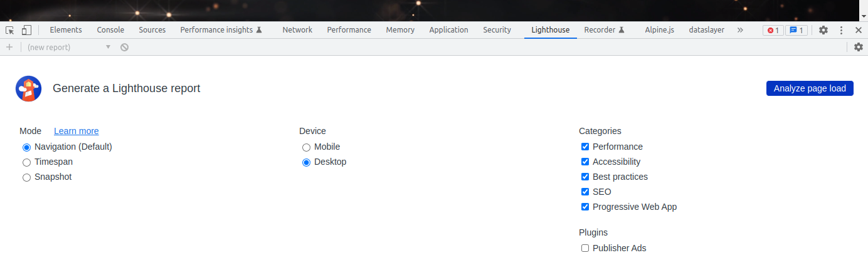The image size is (868, 275).
Task: Activate the inspect element picker icon
Action: click(x=9, y=30)
